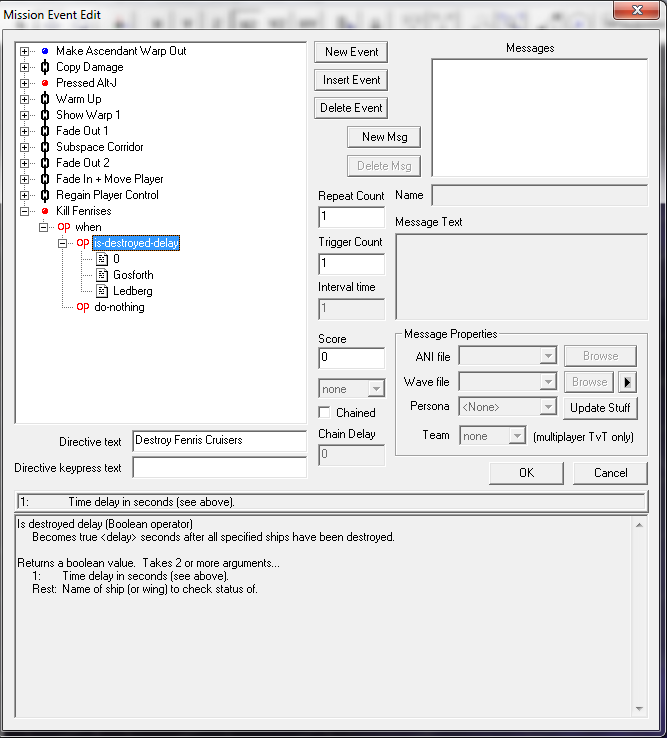
Task: Click the New Msg button
Action: pyautogui.click(x=384, y=137)
